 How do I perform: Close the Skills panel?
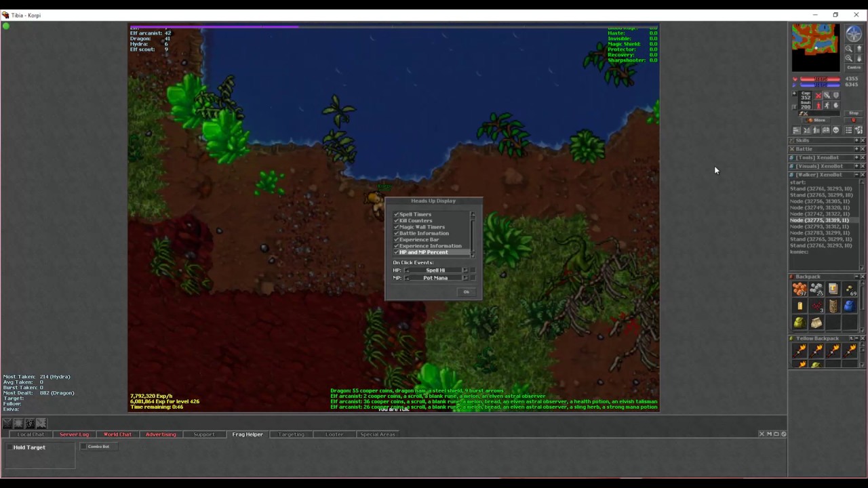pos(863,140)
